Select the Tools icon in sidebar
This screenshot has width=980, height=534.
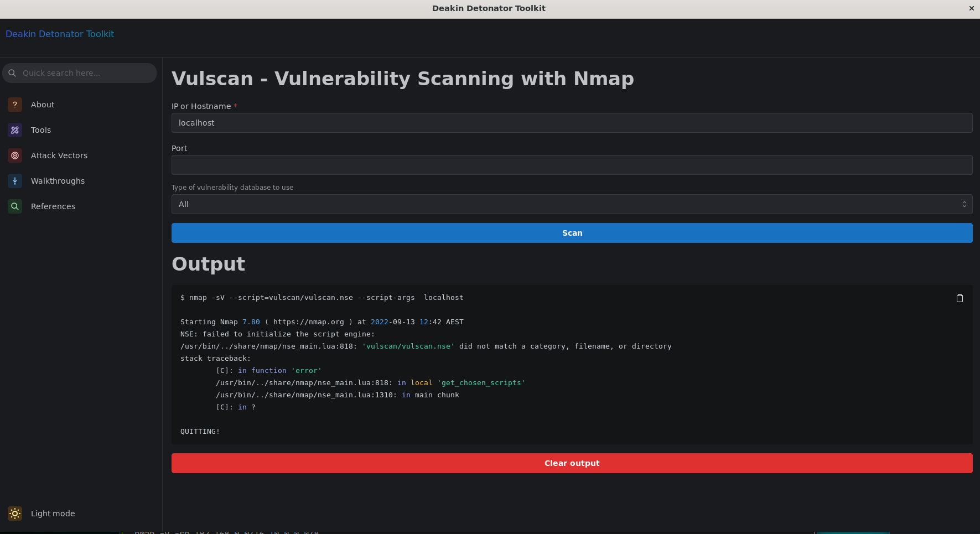(x=14, y=129)
